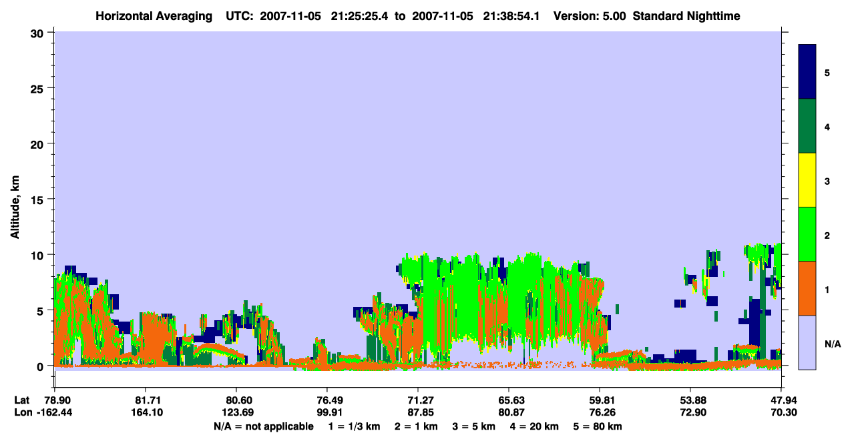The image size is (868, 445).
Task: Click the '5 = 80 km' legend text
Action: click(x=598, y=426)
